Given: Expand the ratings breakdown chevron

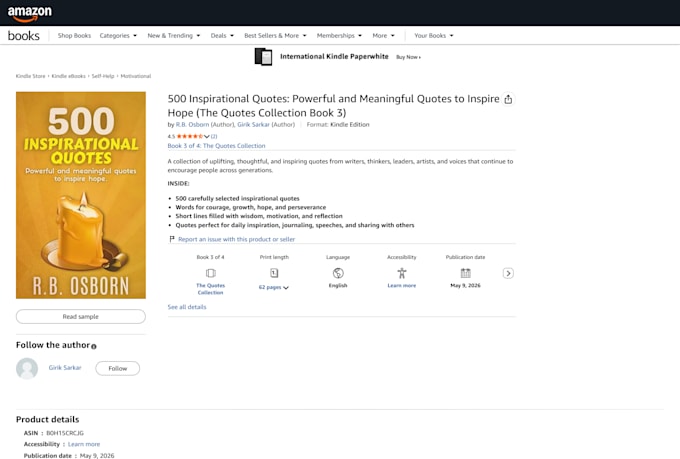Looking at the screenshot, I should 206,136.
